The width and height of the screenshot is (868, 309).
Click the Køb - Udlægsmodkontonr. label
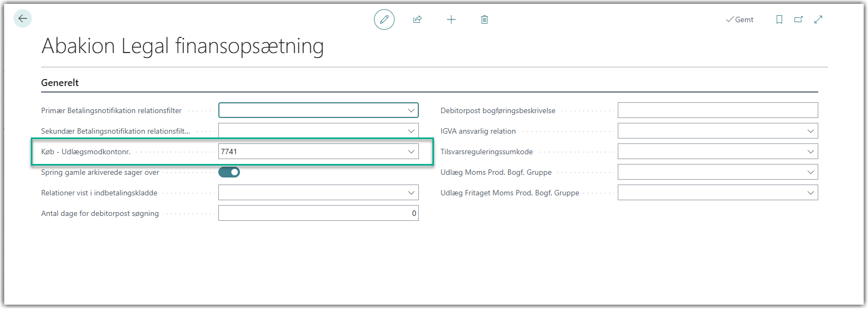pos(86,152)
